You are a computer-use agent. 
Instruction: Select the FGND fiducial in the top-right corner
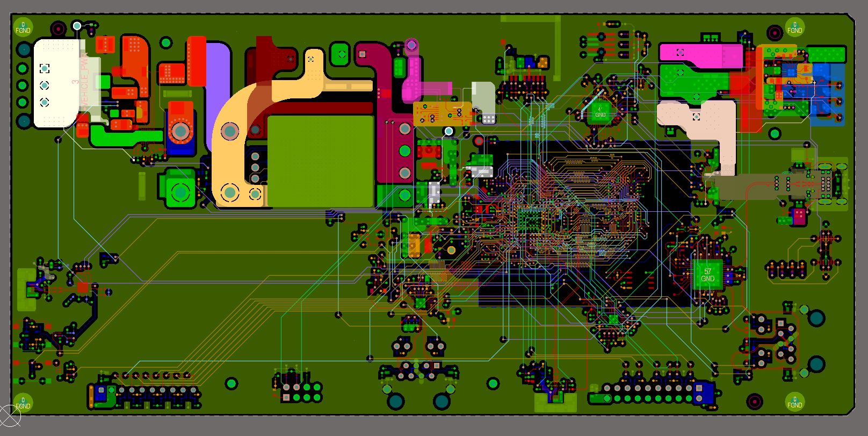click(x=794, y=27)
